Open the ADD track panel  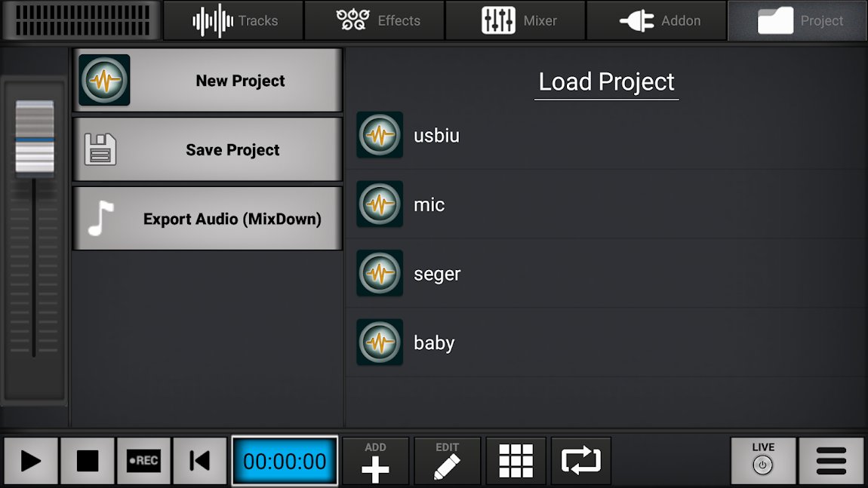tap(375, 460)
